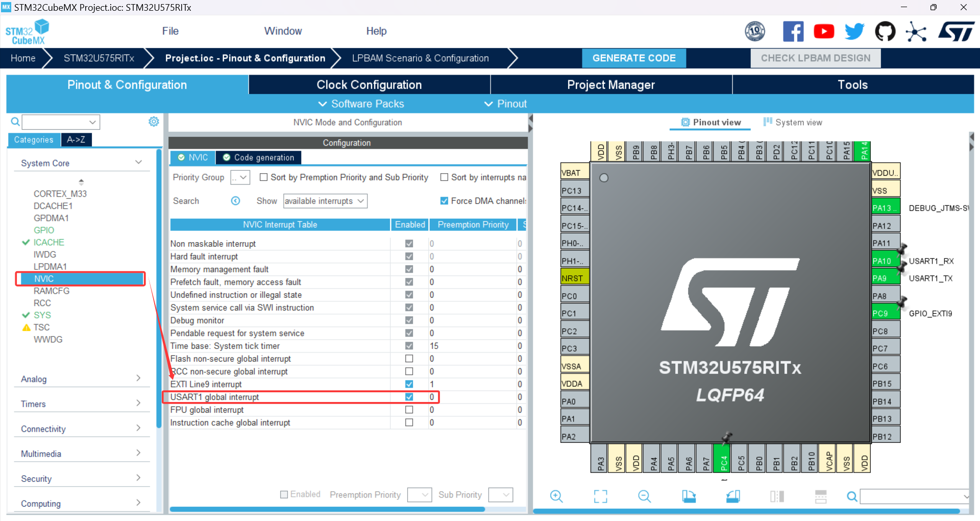Open the Priority Group dropdown
The height and width of the screenshot is (521, 980).
tap(240, 177)
